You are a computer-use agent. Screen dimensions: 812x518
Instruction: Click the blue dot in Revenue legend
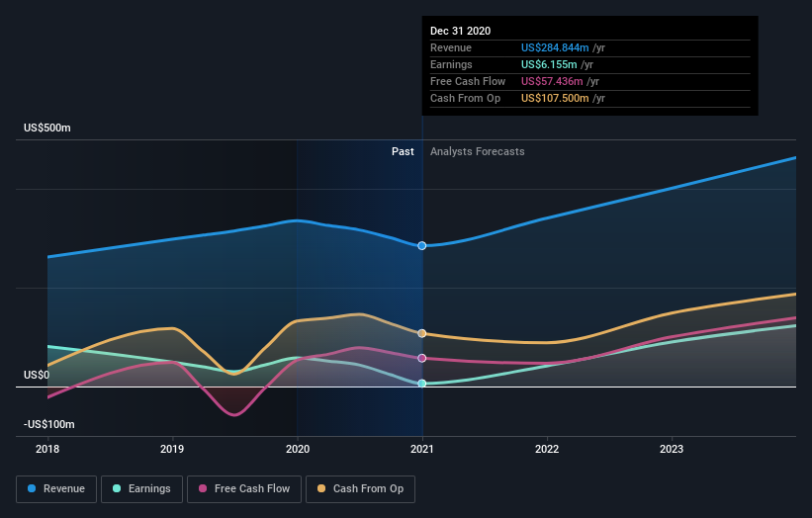[x=32, y=488]
